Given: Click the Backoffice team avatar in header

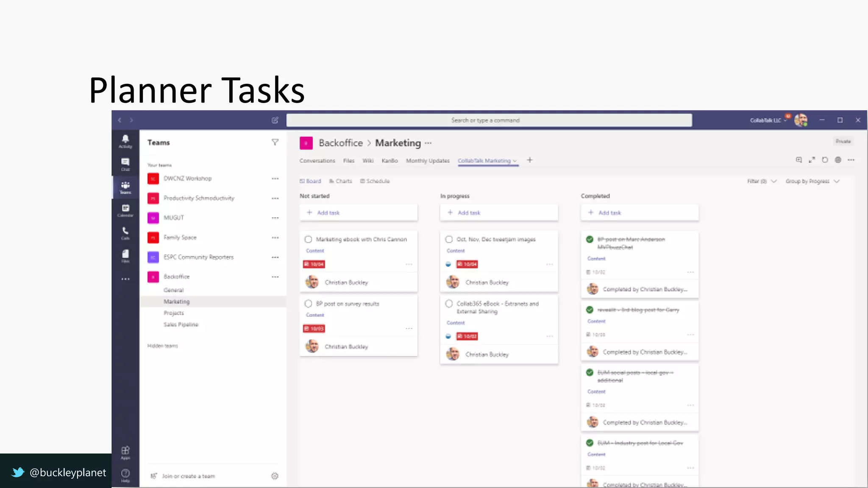Looking at the screenshot, I should (x=306, y=143).
